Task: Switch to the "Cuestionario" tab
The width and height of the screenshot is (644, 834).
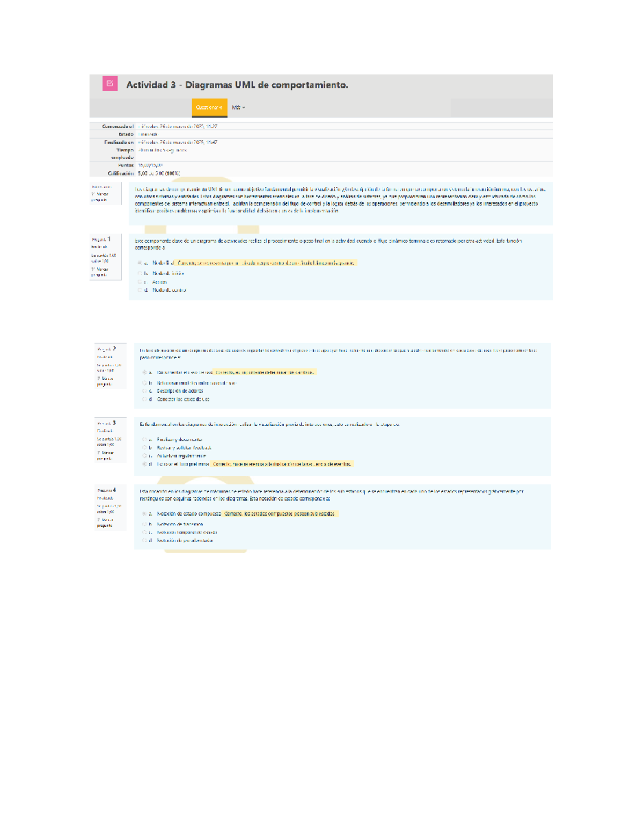Action: tap(209, 108)
